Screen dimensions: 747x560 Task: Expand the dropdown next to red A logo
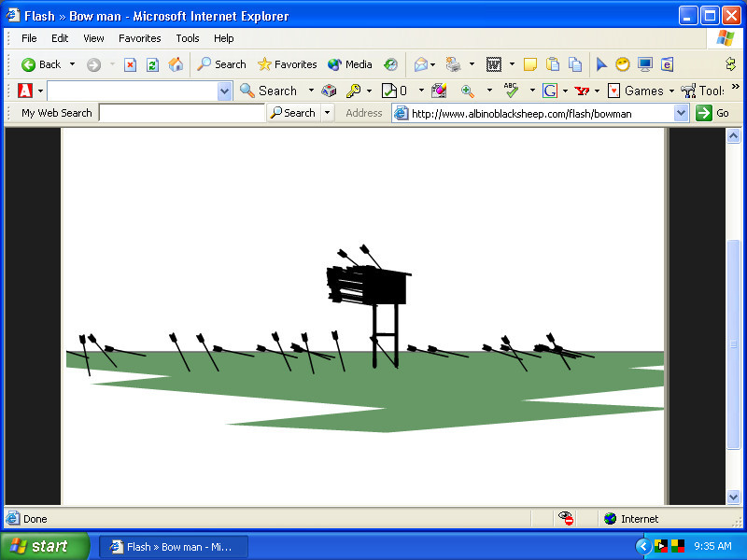tap(40, 91)
